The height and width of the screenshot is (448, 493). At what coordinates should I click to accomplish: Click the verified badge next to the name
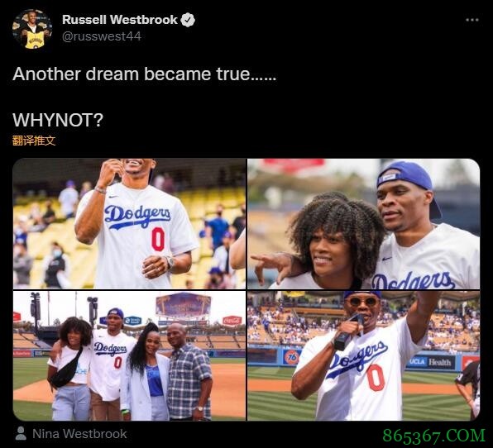click(188, 20)
